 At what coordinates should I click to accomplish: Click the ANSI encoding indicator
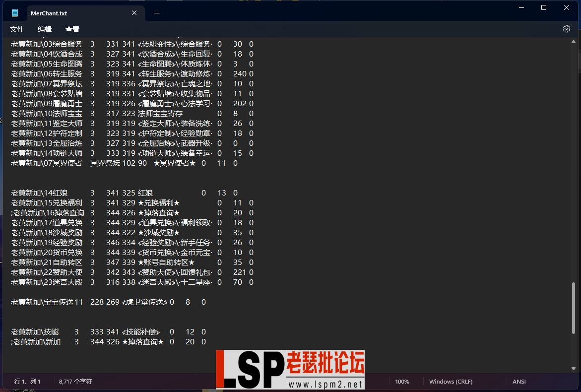click(519, 382)
